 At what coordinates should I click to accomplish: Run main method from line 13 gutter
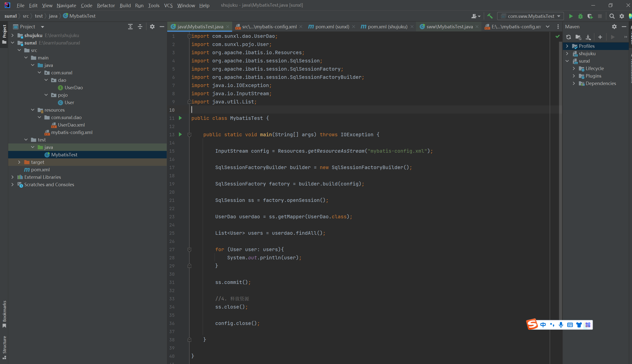(180, 135)
